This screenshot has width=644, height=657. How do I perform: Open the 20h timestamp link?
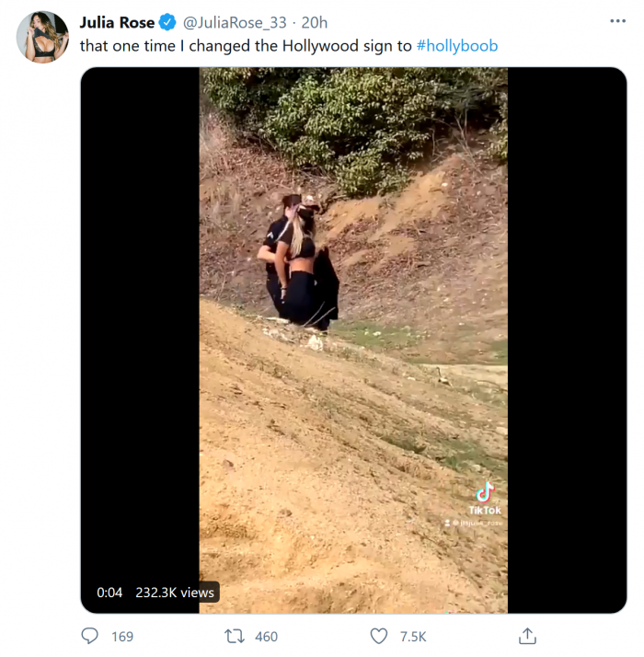315,22
